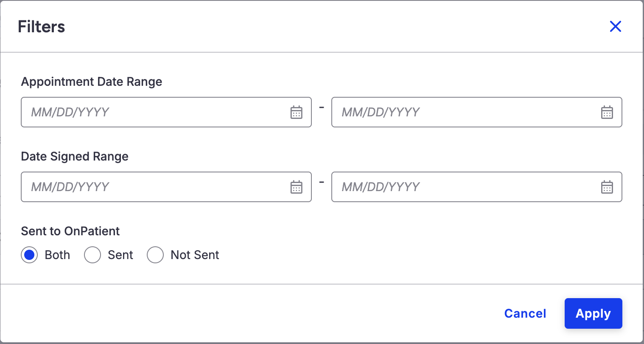Open calendar picker for Appointment end date
Screen dimensions: 644x344
pos(607,113)
